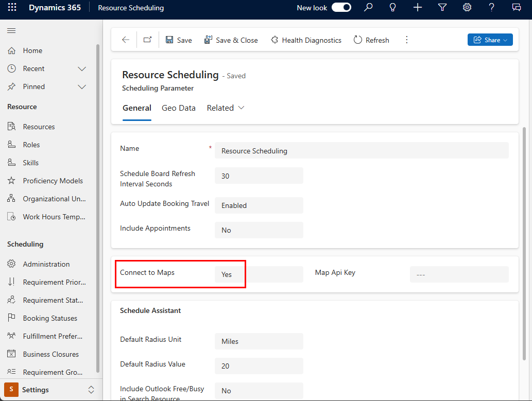532x401 pixels.
Task: Click the question mark help icon
Action: click(492, 8)
